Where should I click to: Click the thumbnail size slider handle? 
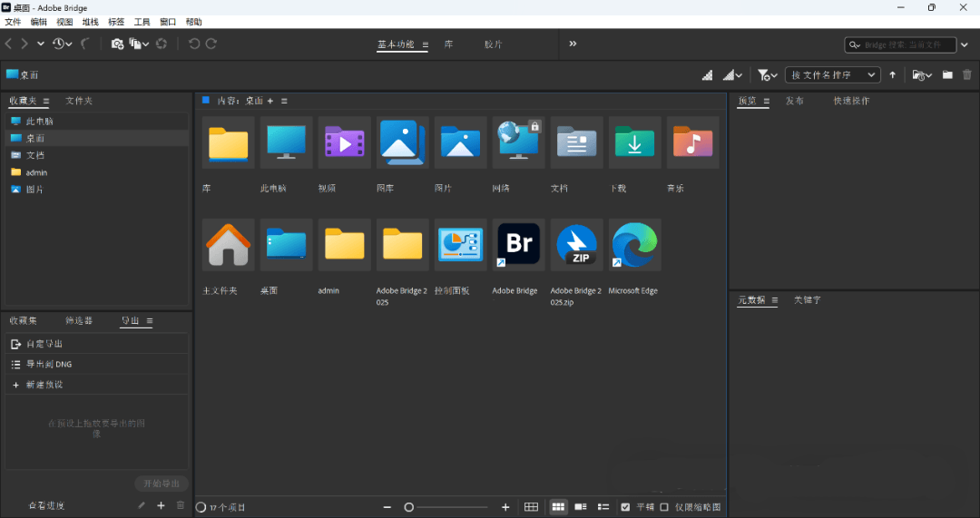[x=408, y=507]
